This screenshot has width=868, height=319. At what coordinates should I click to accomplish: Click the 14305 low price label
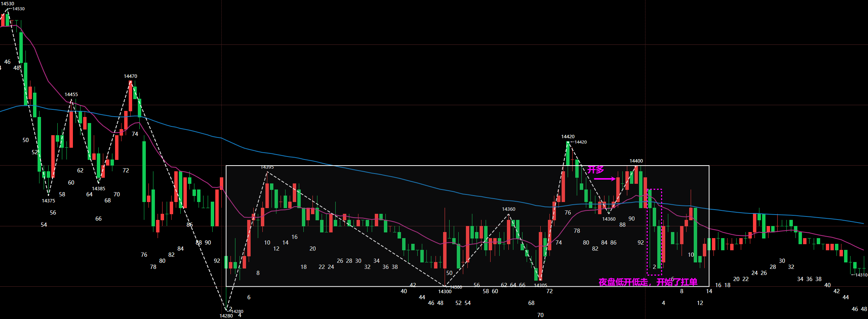pyautogui.click(x=540, y=286)
